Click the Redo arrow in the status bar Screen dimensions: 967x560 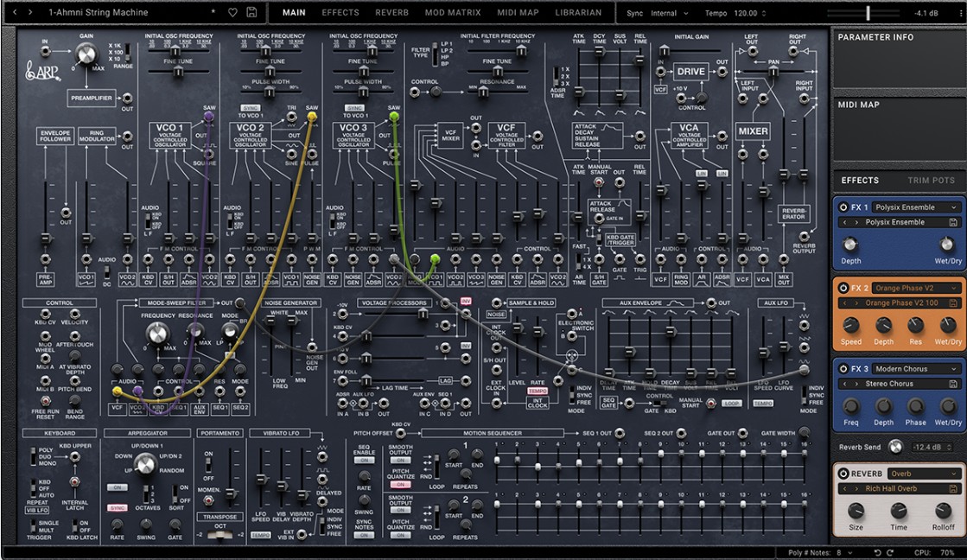pos(890,552)
